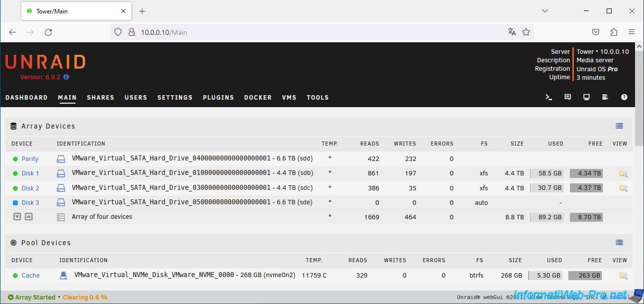Image resolution: width=644 pixels, height=304 pixels.
Task: Browse Cache pool via folder icon
Action: pyautogui.click(x=623, y=276)
